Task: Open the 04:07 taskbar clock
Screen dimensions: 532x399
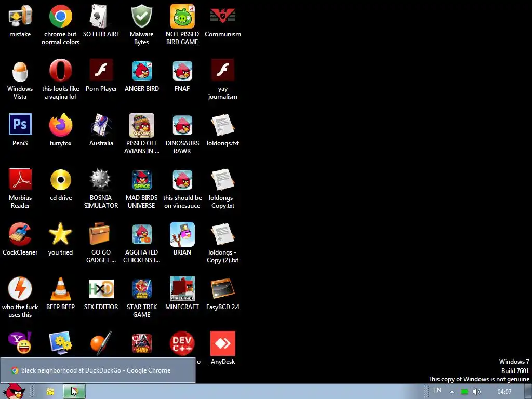Action: (504, 392)
